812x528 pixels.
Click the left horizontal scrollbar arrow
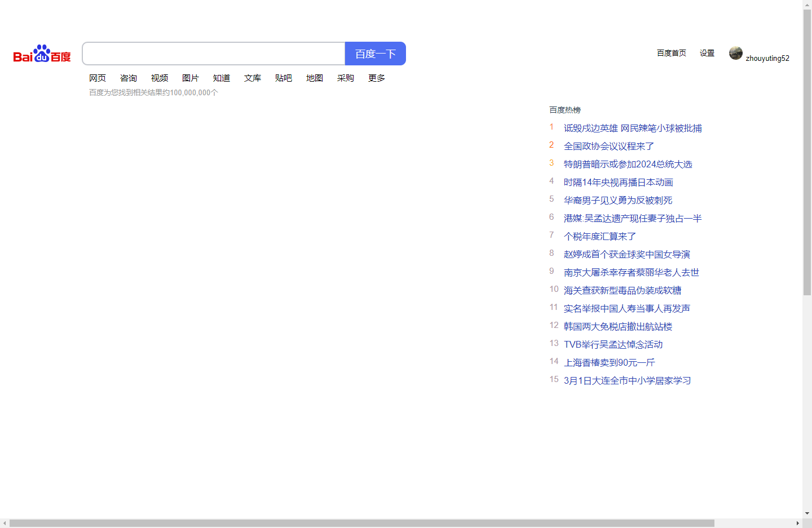coord(5,523)
